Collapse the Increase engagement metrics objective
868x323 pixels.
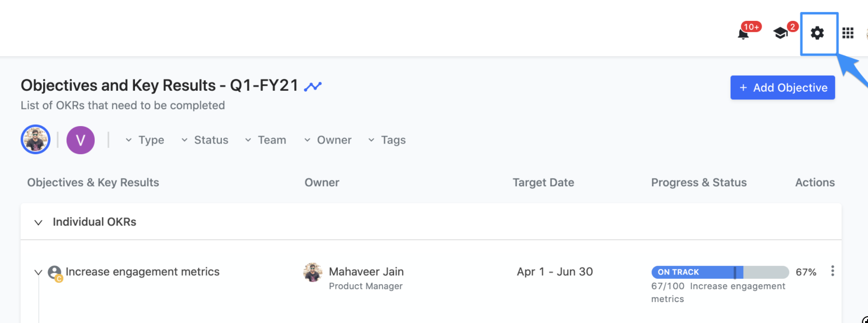tap(38, 273)
